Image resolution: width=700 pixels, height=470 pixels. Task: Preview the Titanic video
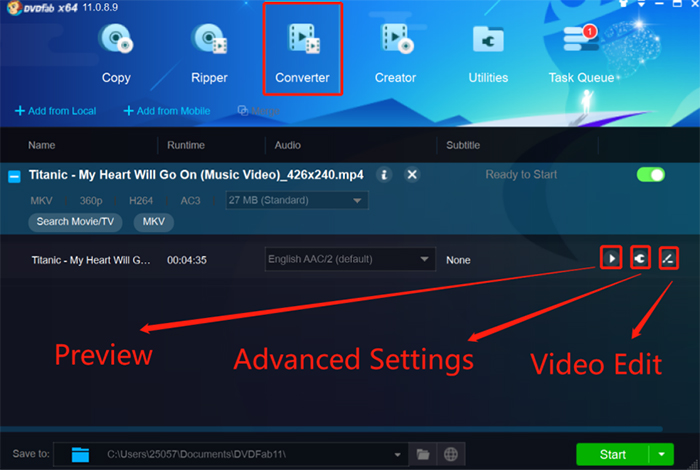click(x=611, y=258)
